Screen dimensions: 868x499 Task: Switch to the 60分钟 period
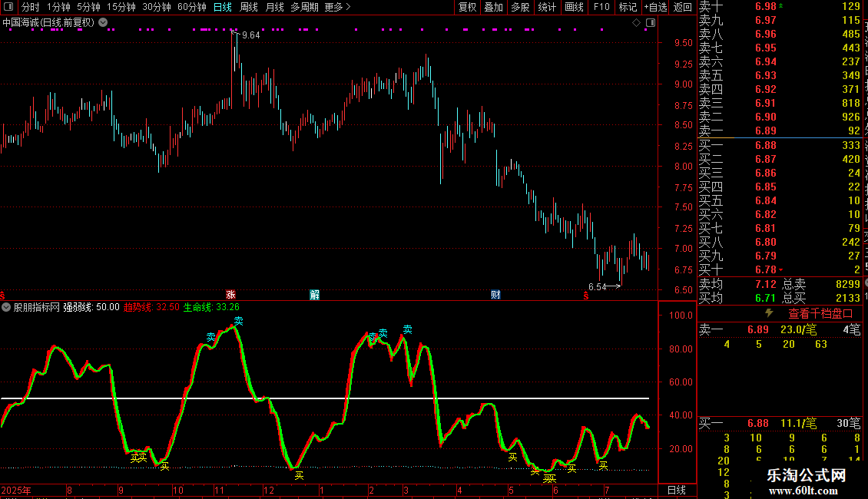[191, 7]
